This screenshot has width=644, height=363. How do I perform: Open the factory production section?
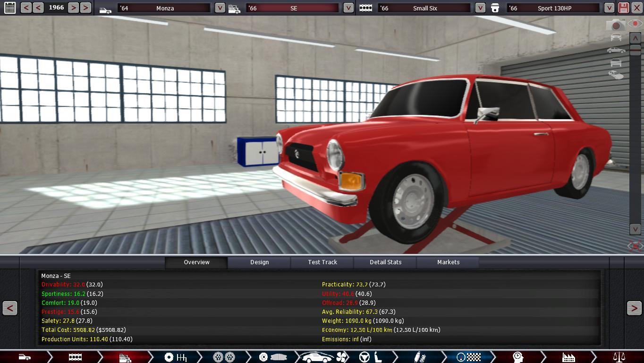coord(568,357)
